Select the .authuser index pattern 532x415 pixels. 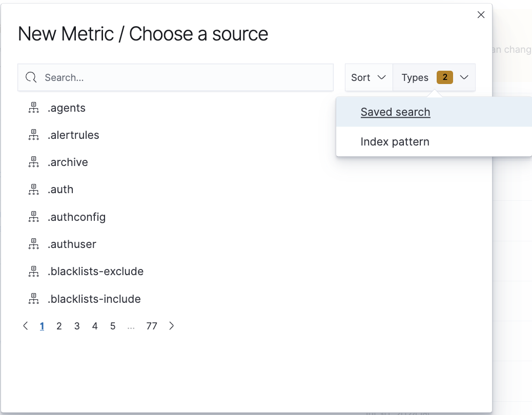click(72, 244)
